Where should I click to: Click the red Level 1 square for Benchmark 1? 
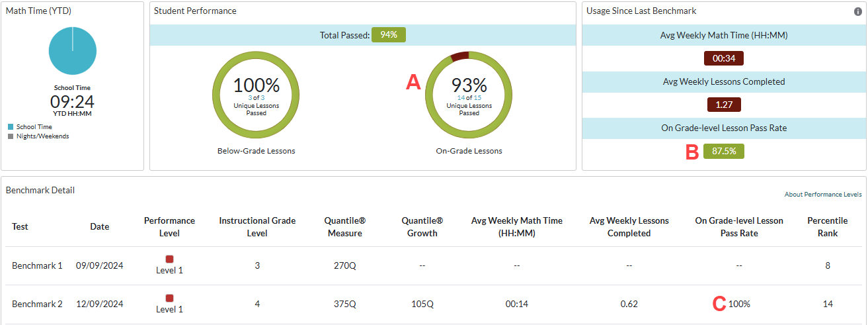tap(169, 259)
